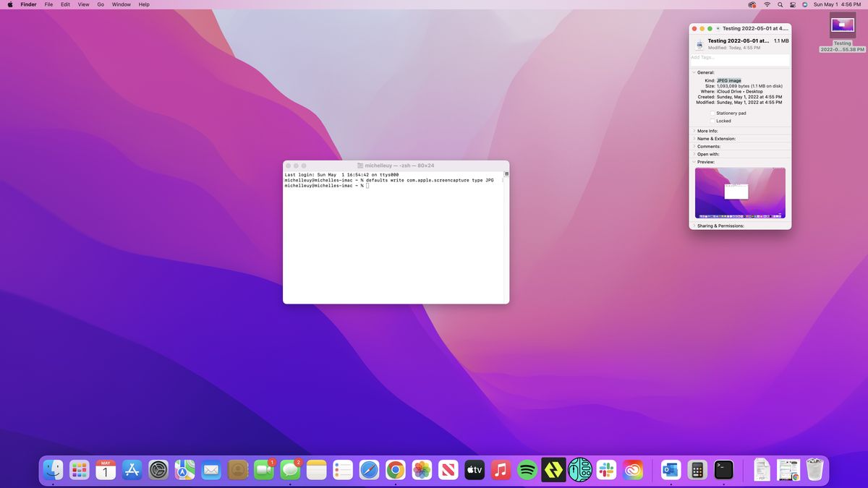Collapse the General section
This screenshot has width=868, height=488.
693,72
